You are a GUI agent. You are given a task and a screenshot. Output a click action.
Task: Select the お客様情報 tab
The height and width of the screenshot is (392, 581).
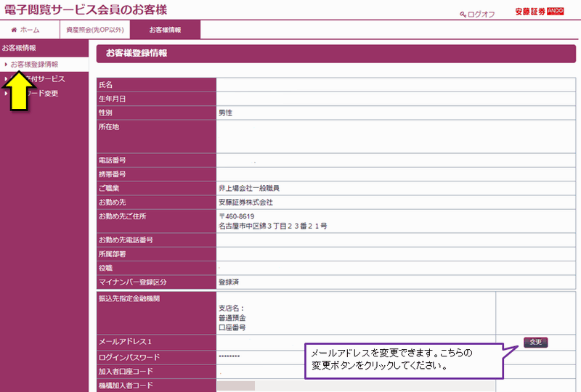click(166, 30)
